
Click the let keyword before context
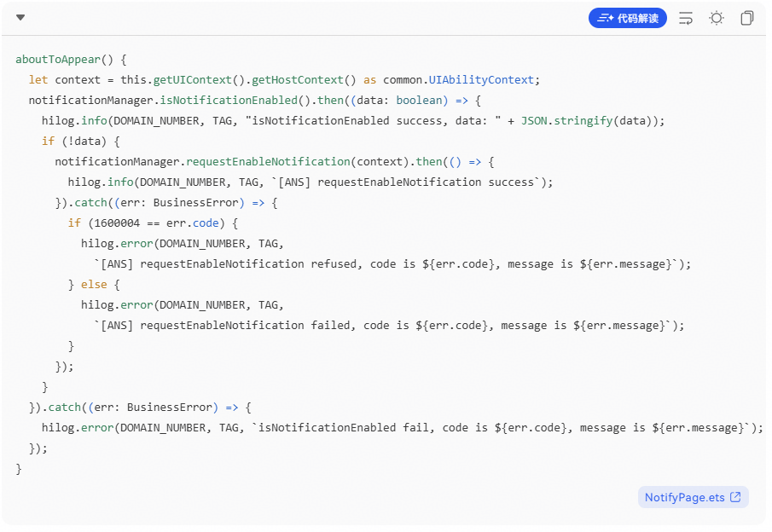click(38, 80)
